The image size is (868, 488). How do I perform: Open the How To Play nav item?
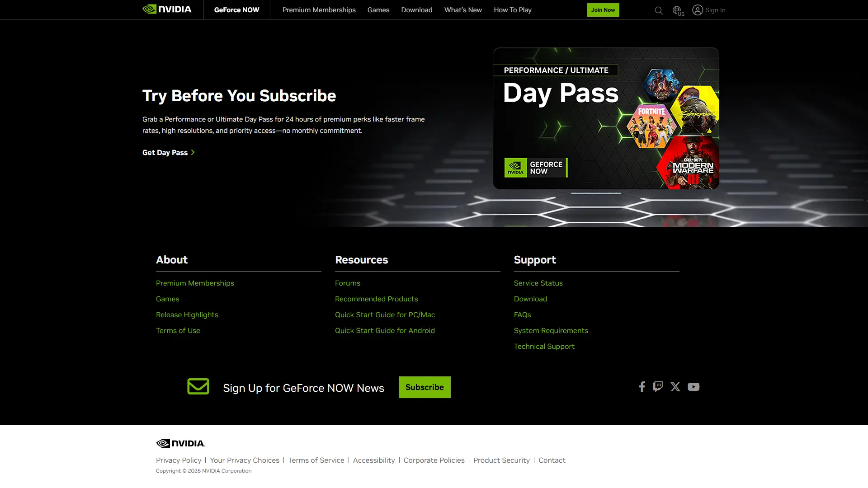click(x=513, y=10)
